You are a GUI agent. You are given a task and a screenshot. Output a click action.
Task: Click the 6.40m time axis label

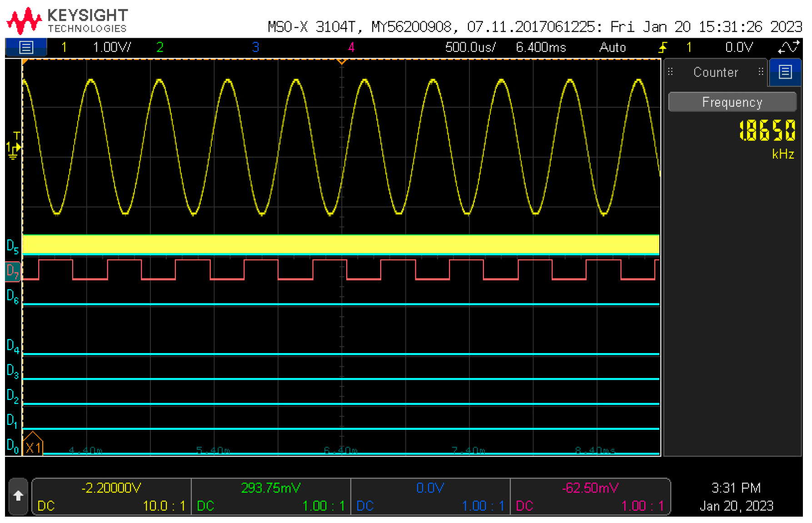click(x=341, y=451)
